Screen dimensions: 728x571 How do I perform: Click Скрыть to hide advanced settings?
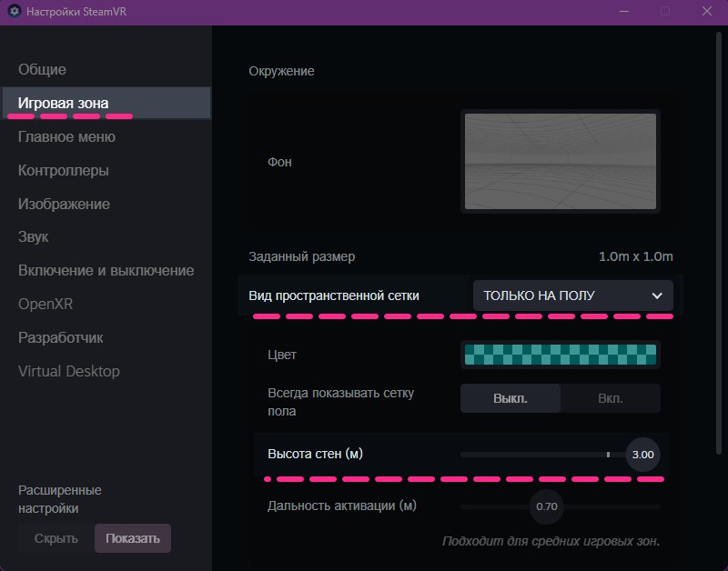pos(56,538)
